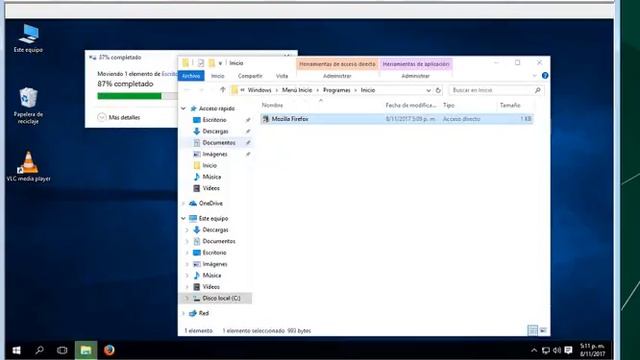Image resolution: width=640 pixels, height=360 pixels.
Task: Switch to the Compartir ribbon tab
Action: pos(250,76)
